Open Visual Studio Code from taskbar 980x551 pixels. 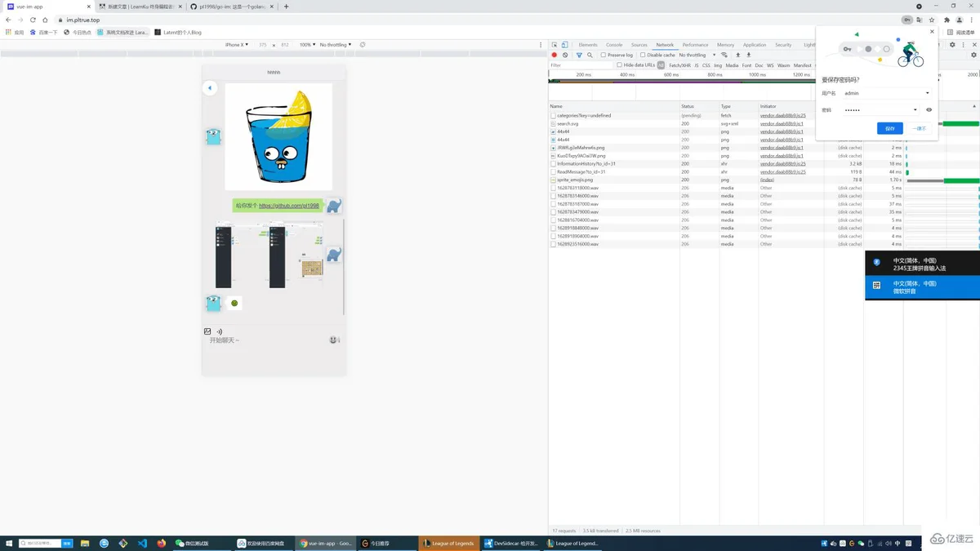pyautogui.click(x=142, y=543)
